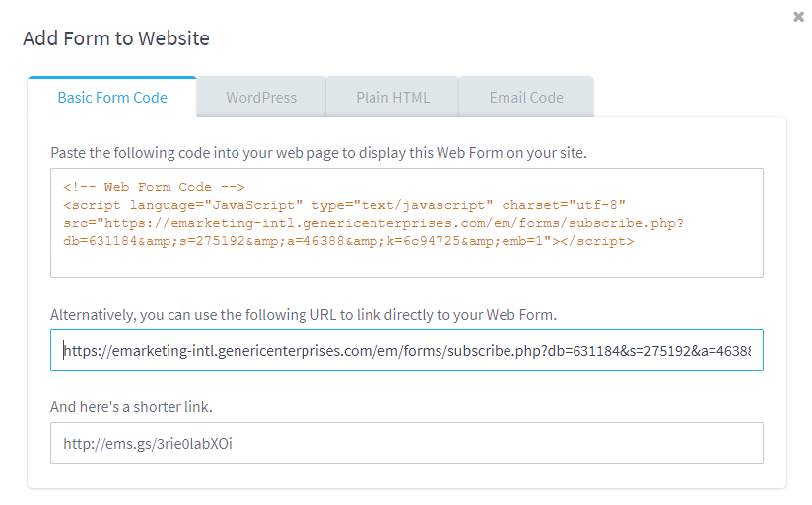This screenshot has height=505, width=812.
Task: Close the Add Form to Website dialog
Action: (798, 17)
